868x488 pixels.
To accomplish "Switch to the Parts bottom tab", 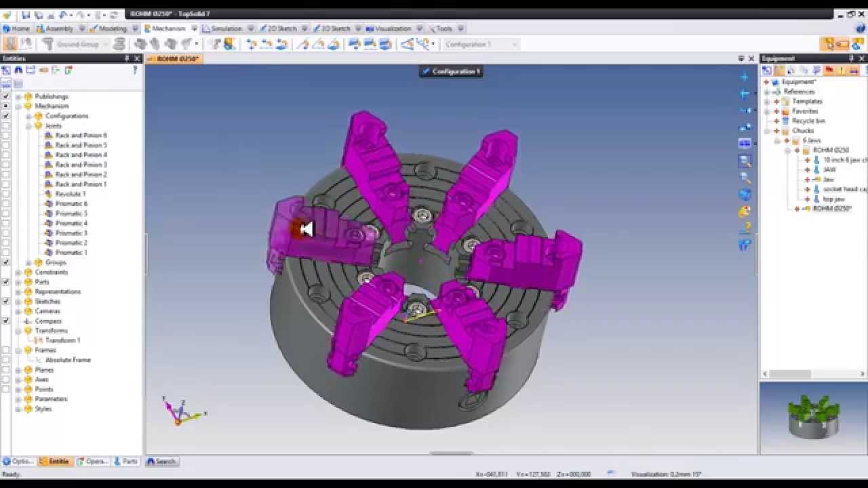I will tap(126, 462).
